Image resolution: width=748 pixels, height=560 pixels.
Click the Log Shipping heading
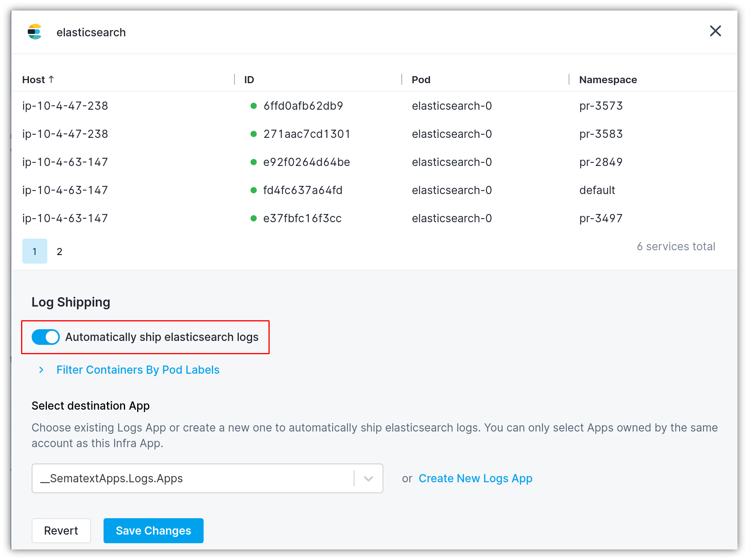71,302
